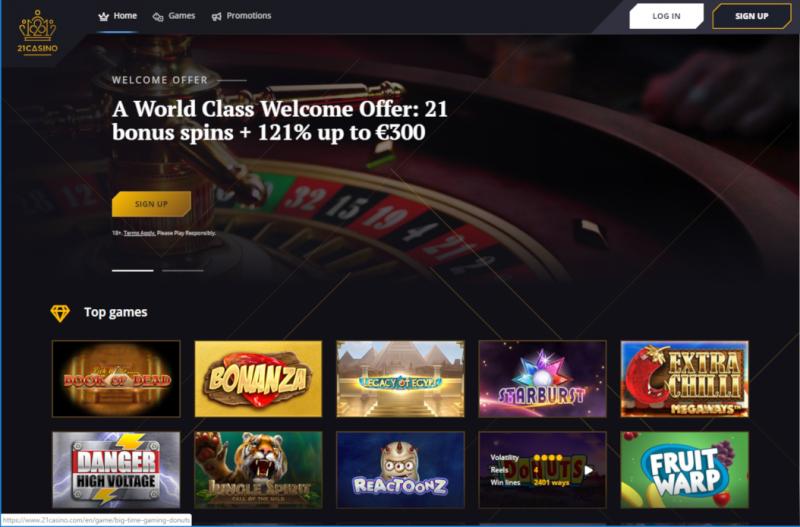Viewport: 800px width, 527px height.
Task: Click the chips icon beside Games
Action: click(158, 17)
